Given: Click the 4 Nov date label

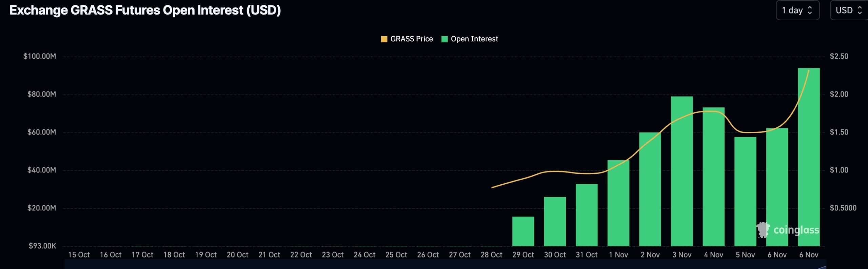Looking at the screenshot, I should click(713, 255).
